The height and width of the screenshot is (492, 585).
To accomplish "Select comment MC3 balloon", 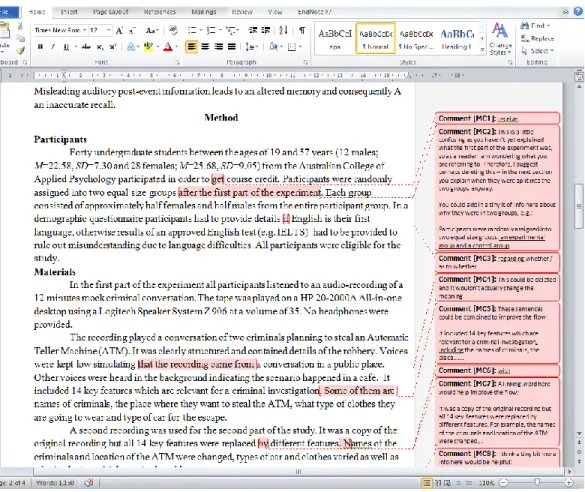I will tap(497, 262).
